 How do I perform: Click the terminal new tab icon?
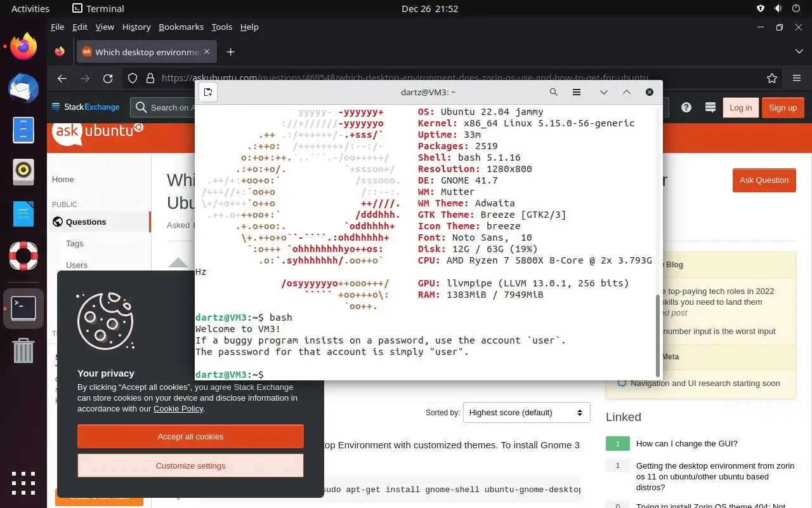(x=208, y=92)
